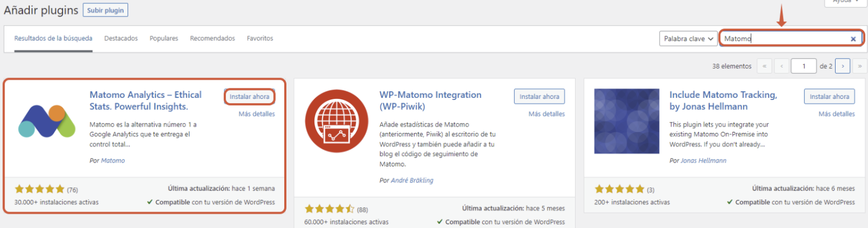Screen dimensions: 868x228
Task: Go to the next results page arrow
Action: pyautogui.click(x=843, y=66)
